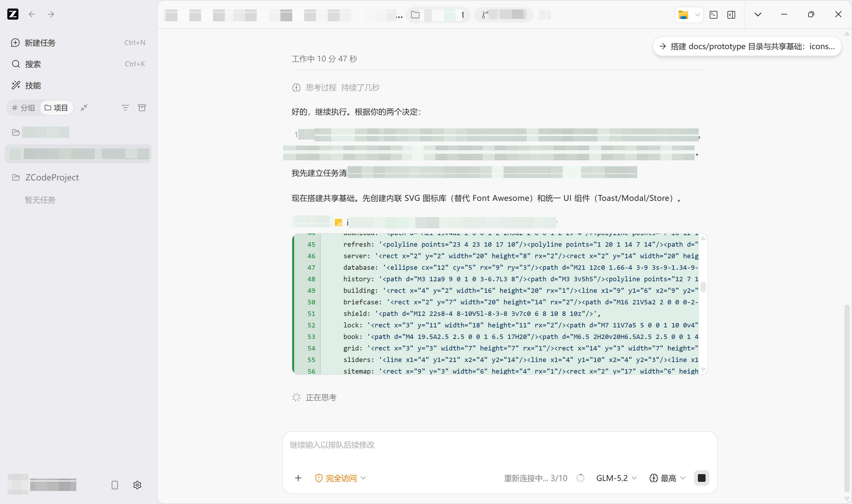852x504 pixels.
Task: Start a new task (新建任务)
Action: [x=78, y=43]
